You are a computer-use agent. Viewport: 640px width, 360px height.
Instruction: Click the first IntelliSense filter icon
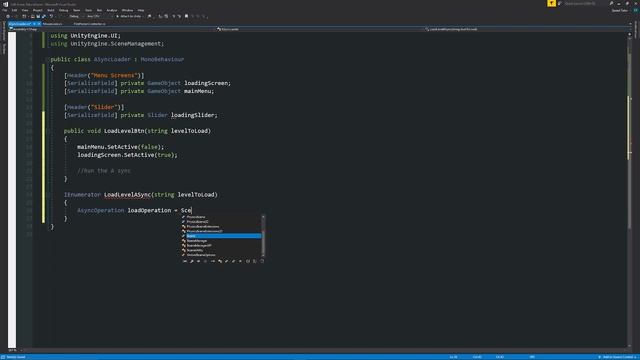[x=185, y=261]
